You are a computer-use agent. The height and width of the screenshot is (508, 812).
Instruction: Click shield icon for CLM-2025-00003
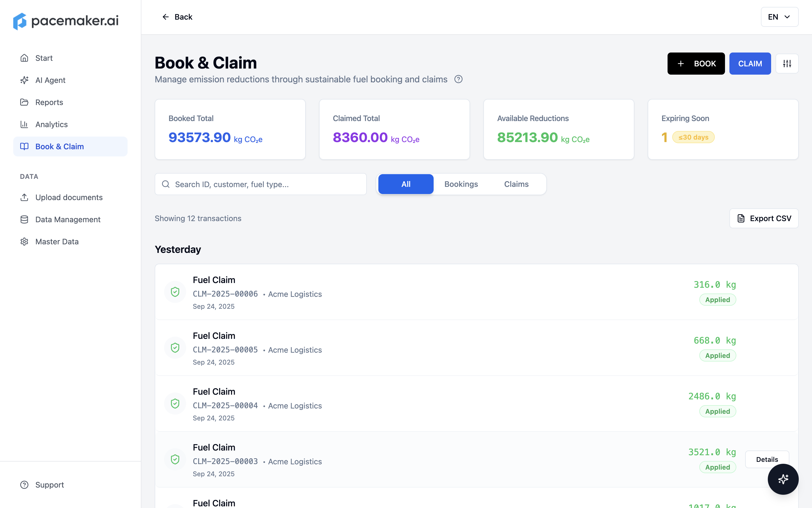(x=175, y=459)
